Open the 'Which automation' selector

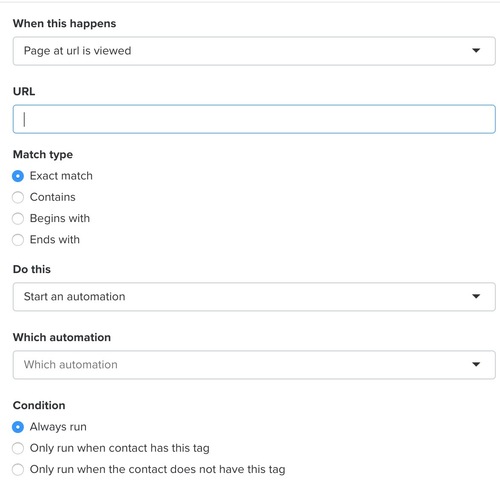click(254, 365)
